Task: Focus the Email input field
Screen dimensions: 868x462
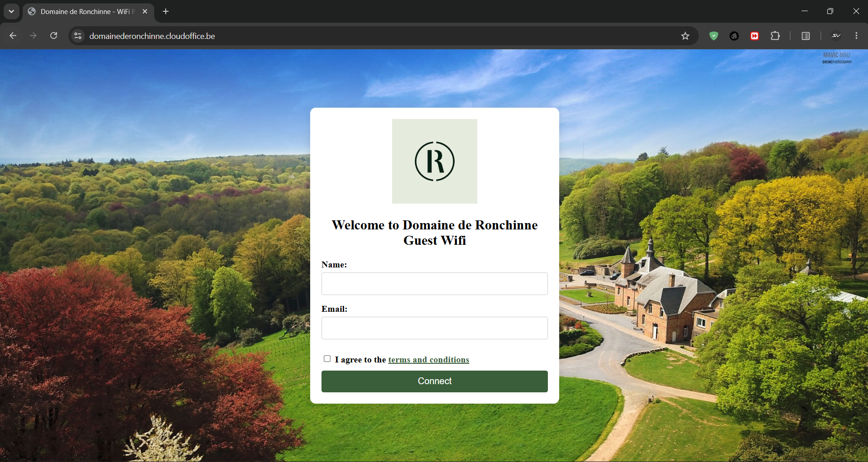Action: coord(435,328)
